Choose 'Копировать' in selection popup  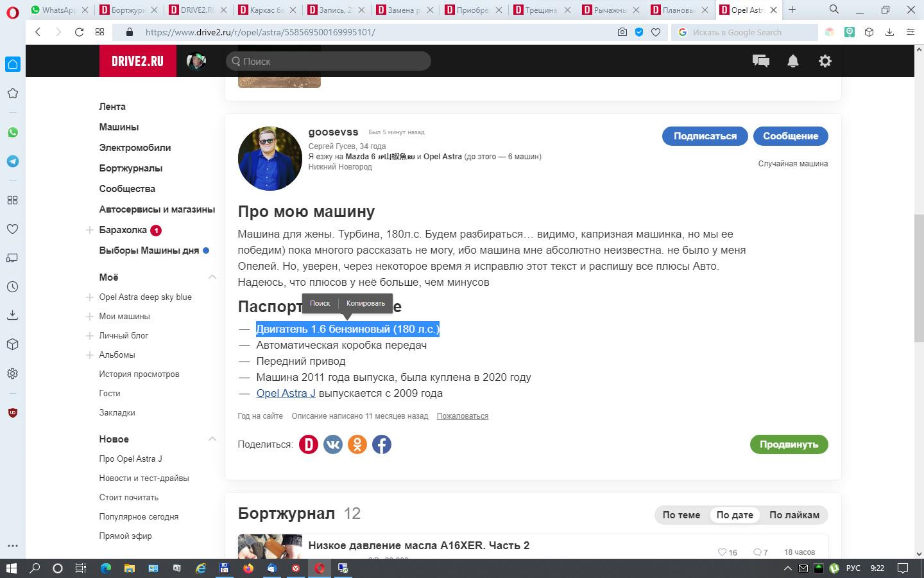tap(365, 303)
